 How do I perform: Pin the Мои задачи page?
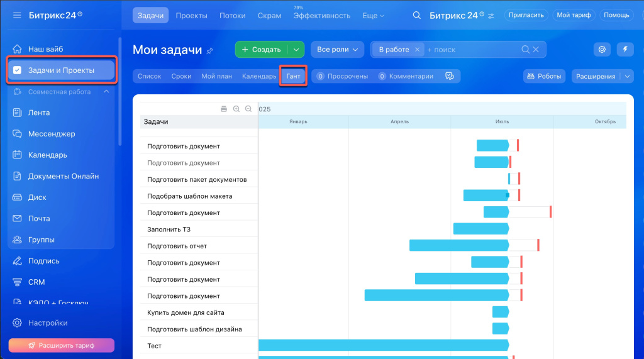coord(210,50)
